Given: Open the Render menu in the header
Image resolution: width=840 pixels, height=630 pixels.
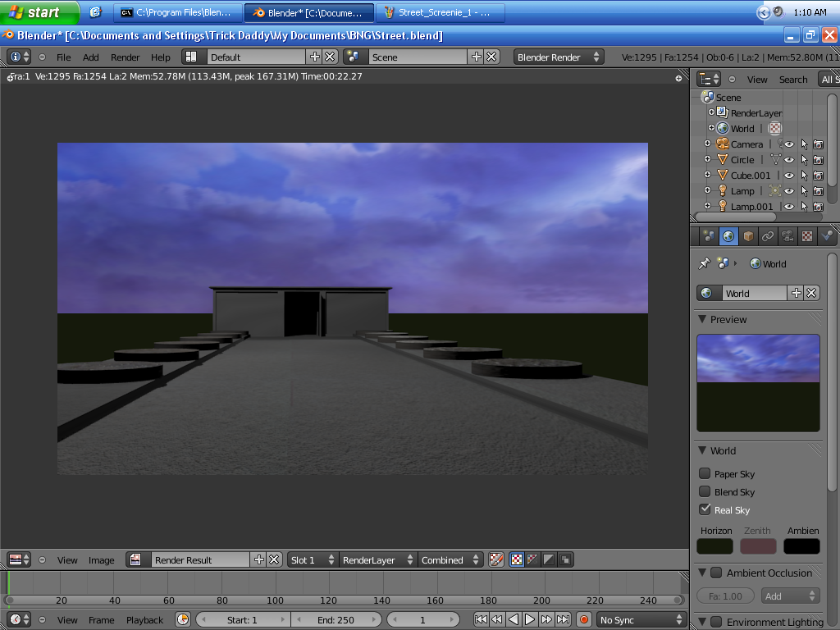Looking at the screenshot, I should tap(125, 57).
